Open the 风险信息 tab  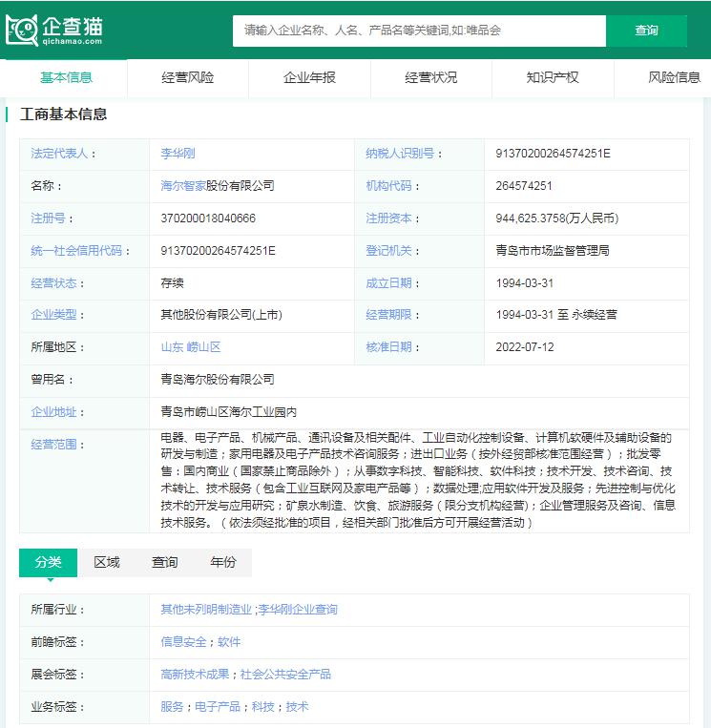click(674, 77)
